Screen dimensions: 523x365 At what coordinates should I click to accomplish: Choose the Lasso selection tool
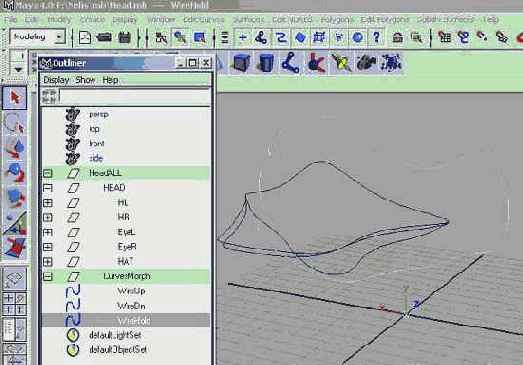(x=14, y=123)
